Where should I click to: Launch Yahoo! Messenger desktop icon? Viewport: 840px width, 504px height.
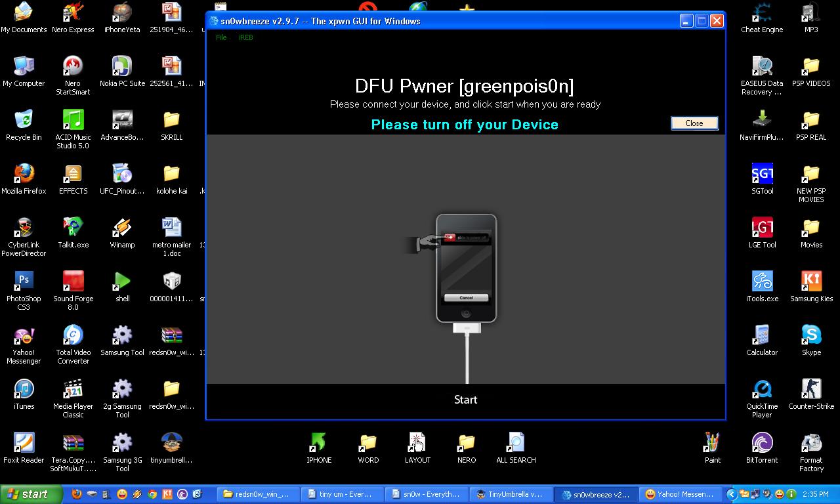tap(24, 339)
